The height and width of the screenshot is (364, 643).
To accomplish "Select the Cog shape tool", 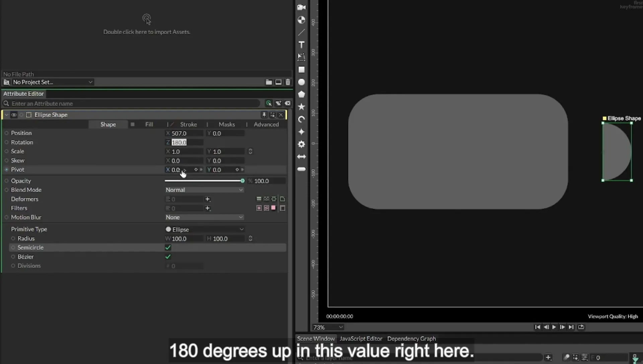I will (301, 144).
